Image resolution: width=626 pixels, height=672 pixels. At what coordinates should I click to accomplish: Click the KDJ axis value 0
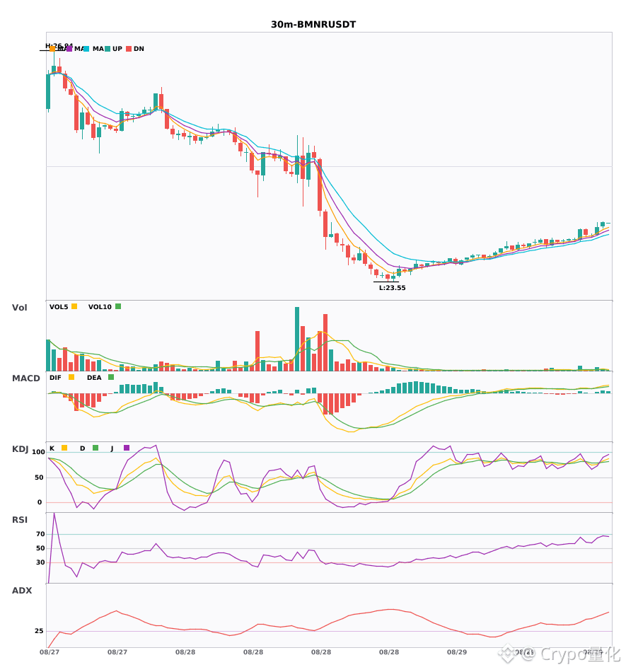point(40,502)
